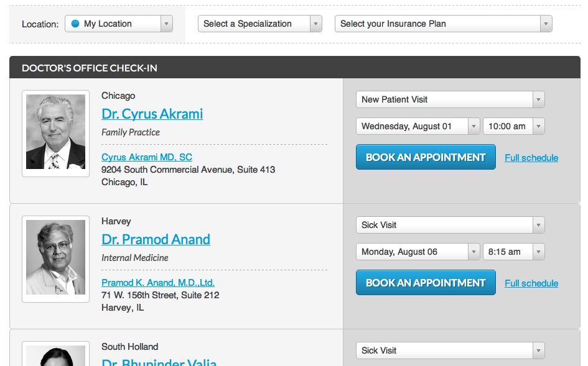Open Dr. Pramod Anand's profile link
Image resolution: width=588 pixels, height=366 pixels.
point(156,239)
